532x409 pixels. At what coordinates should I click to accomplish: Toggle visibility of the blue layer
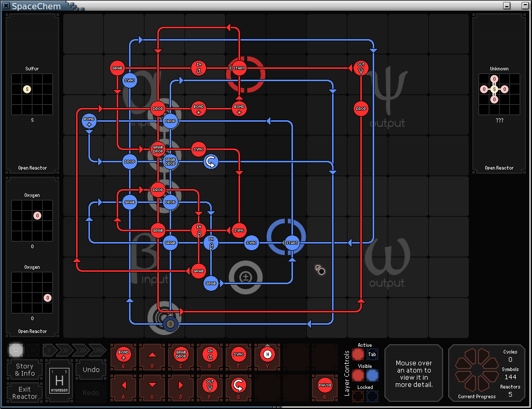pos(372,376)
